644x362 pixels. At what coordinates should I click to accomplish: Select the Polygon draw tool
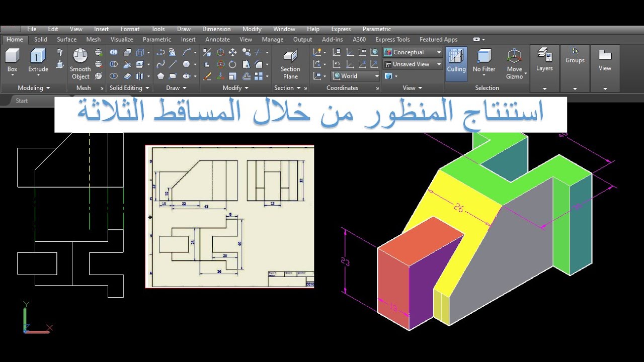click(x=160, y=76)
